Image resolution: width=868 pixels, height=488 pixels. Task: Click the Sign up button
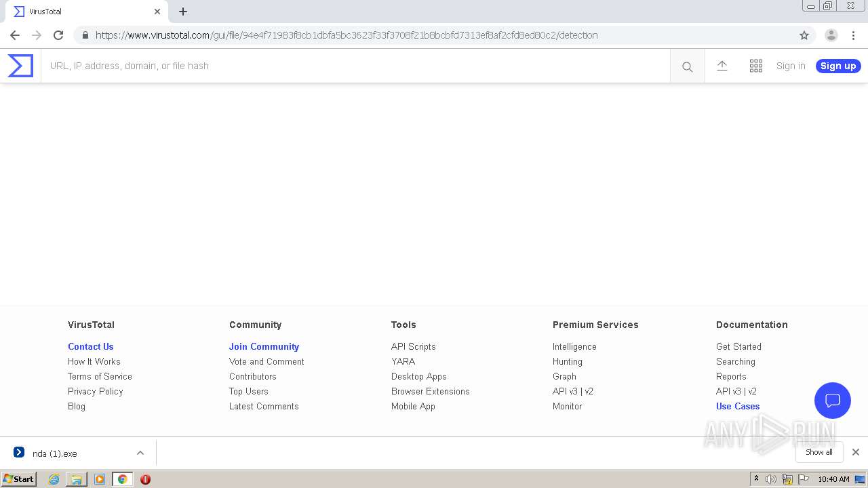pyautogui.click(x=838, y=66)
